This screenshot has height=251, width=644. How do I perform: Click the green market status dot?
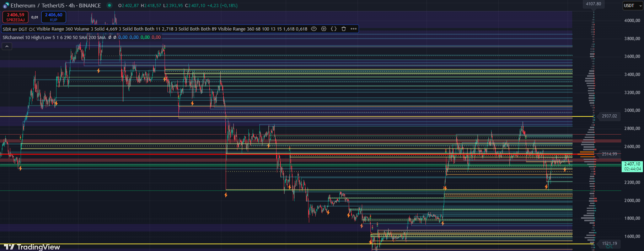[109, 5]
